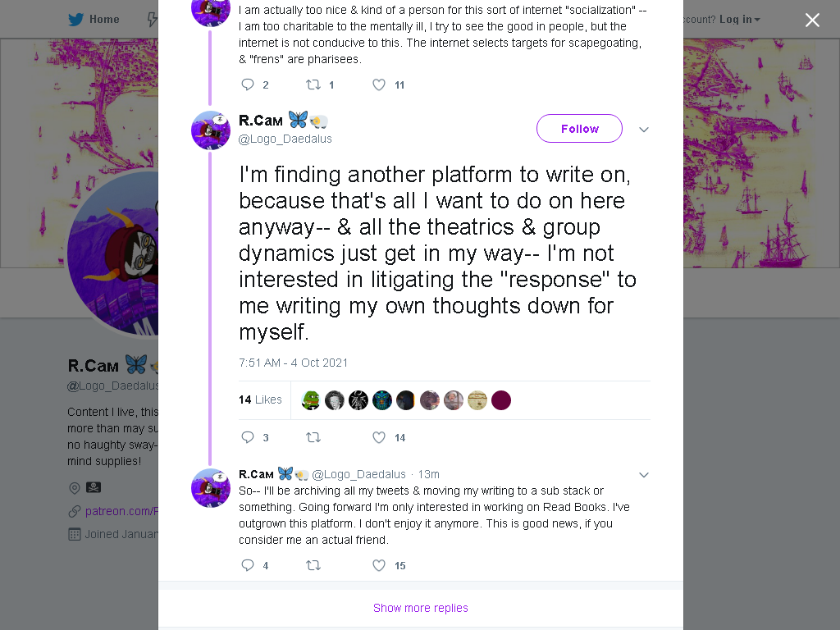Retweet the main tweet about finding another platform
The image size is (840, 630).
[x=313, y=437]
